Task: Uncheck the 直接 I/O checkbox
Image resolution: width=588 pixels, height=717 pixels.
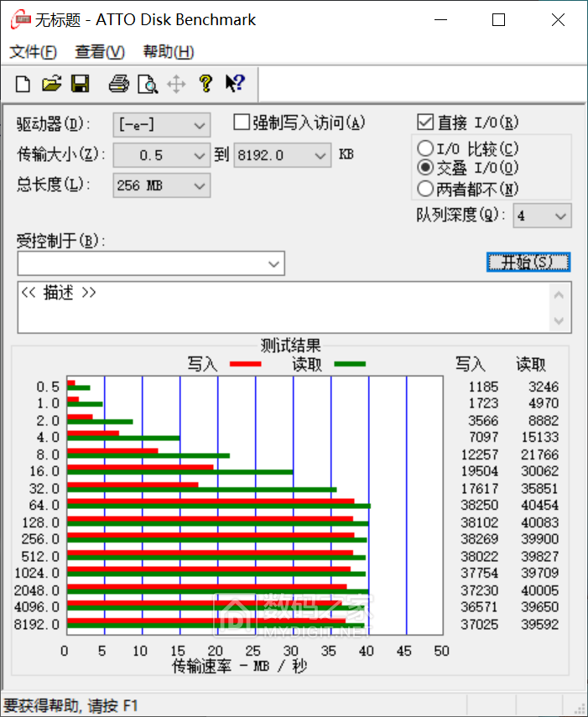Action: pos(425,123)
